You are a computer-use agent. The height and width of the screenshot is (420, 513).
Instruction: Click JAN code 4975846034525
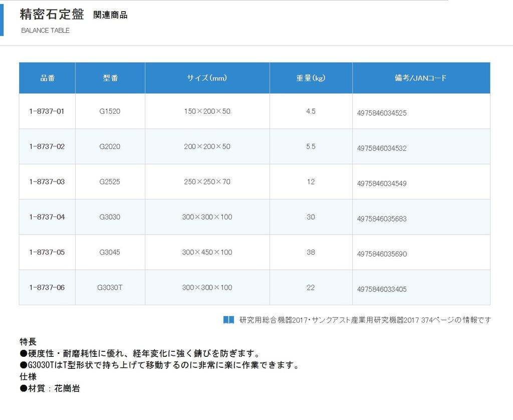click(x=382, y=113)
